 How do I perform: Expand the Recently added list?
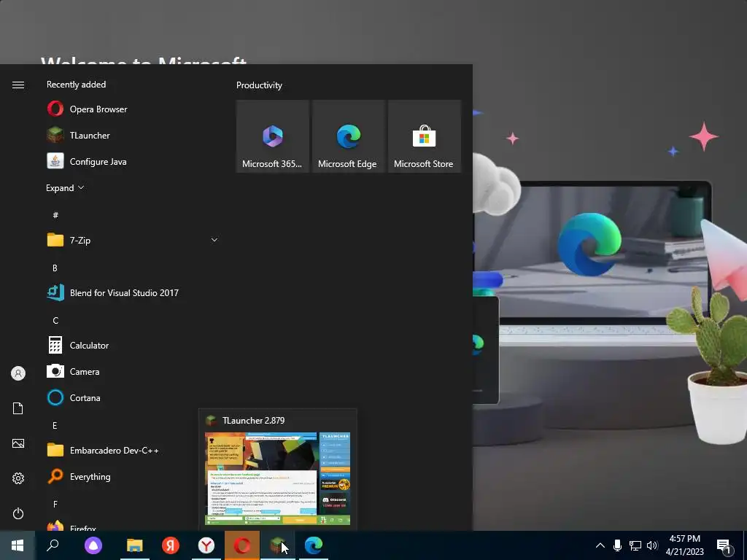click(65, 187)
